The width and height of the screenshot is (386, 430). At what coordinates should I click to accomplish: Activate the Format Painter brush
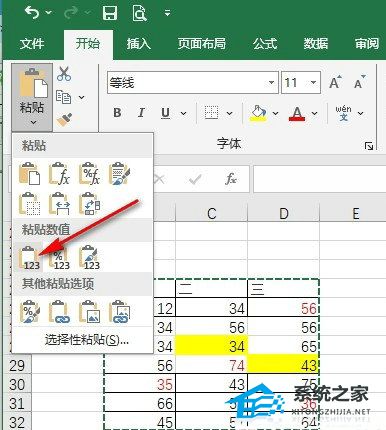click(x=64, y=120)
